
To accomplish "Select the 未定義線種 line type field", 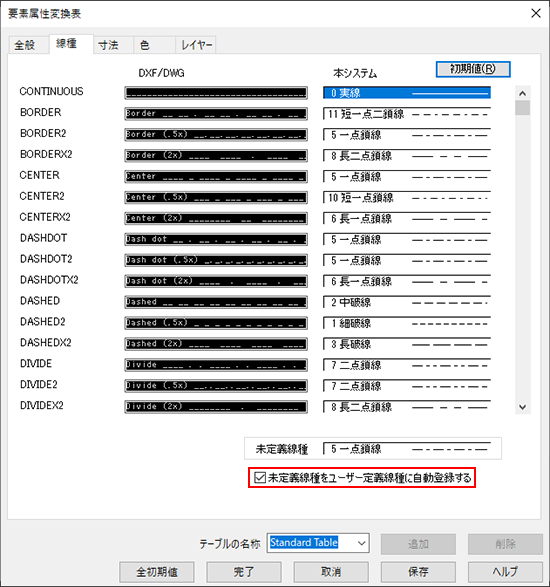I will pos(407,448).
